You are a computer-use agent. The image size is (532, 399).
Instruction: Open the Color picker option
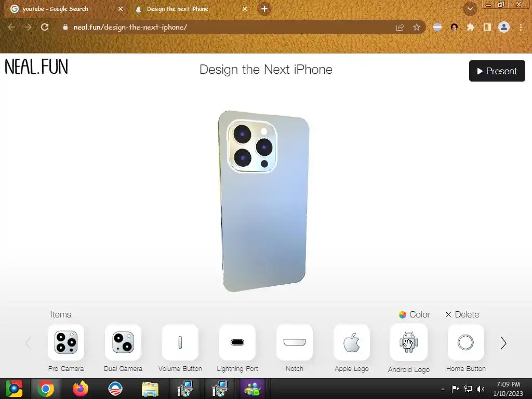tap(414, 314)
